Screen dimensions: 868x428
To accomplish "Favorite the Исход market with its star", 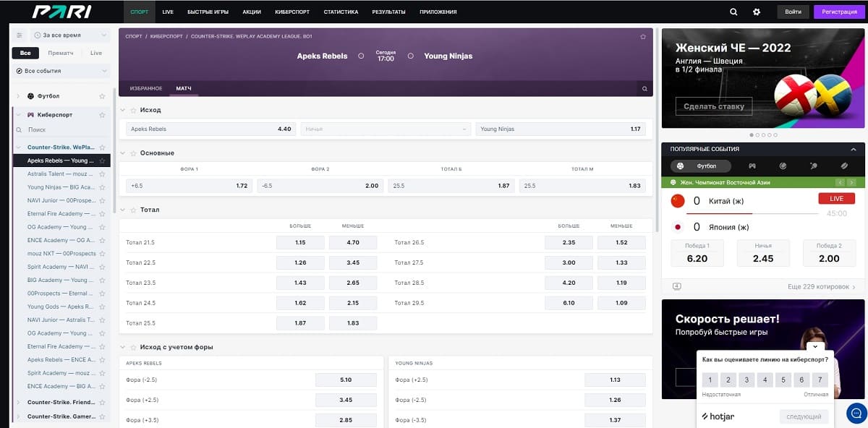I will coord(133,110).
